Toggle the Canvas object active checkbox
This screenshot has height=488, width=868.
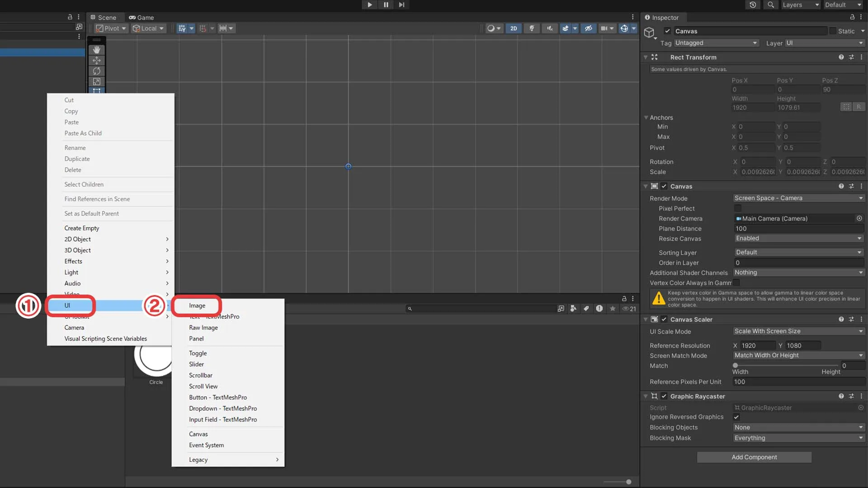pyautogui.click(x=667, y=31)
